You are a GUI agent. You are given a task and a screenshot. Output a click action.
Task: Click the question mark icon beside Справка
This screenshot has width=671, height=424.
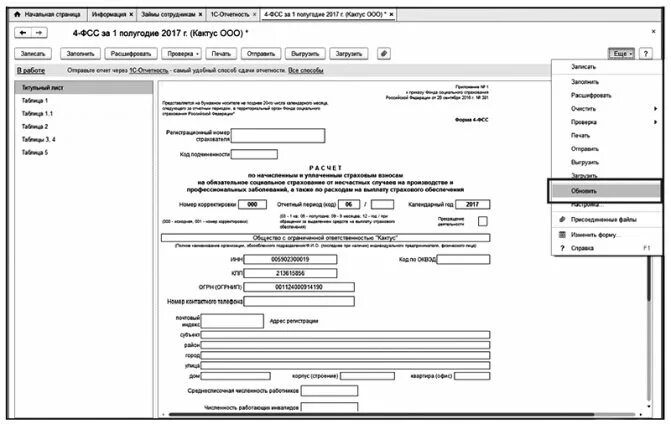pos(562,248)
